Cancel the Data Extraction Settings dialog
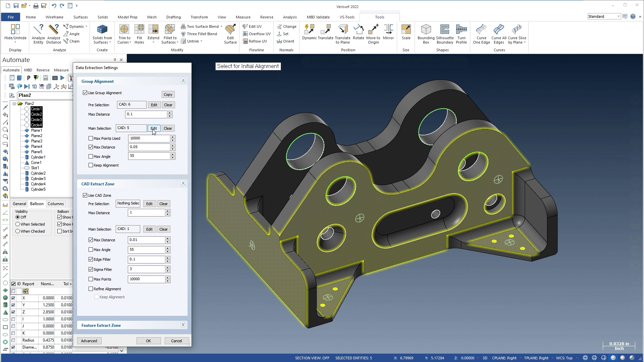 tap(176, 341)
